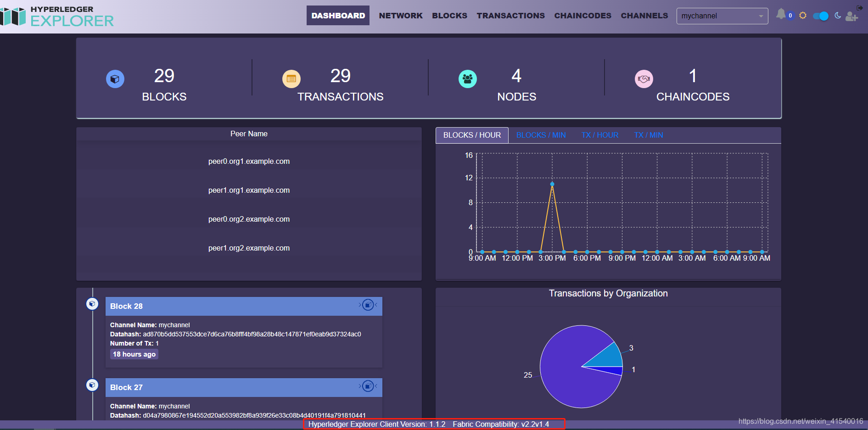Click the peak data point on the chart

click(x=552, y=184)
